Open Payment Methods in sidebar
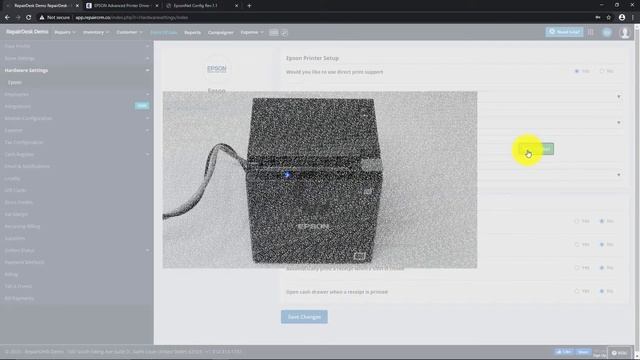This screenshot has height=360, width=640. click(x=24, y=262)
